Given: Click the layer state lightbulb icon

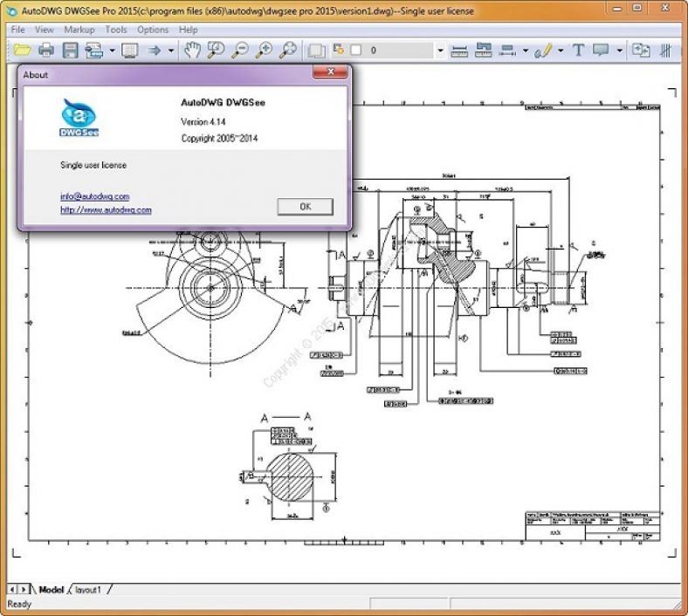Looking at the screenshot, I should [x=338, y=49].
